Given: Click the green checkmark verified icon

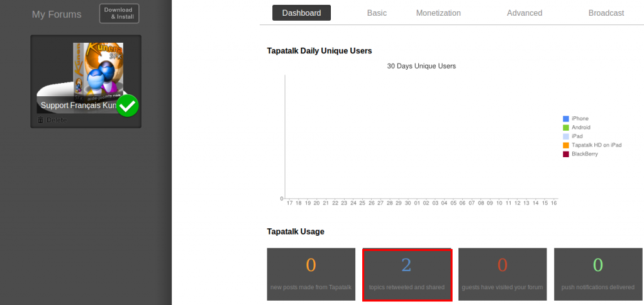Looking at the screenshot, I should (128, 106).
